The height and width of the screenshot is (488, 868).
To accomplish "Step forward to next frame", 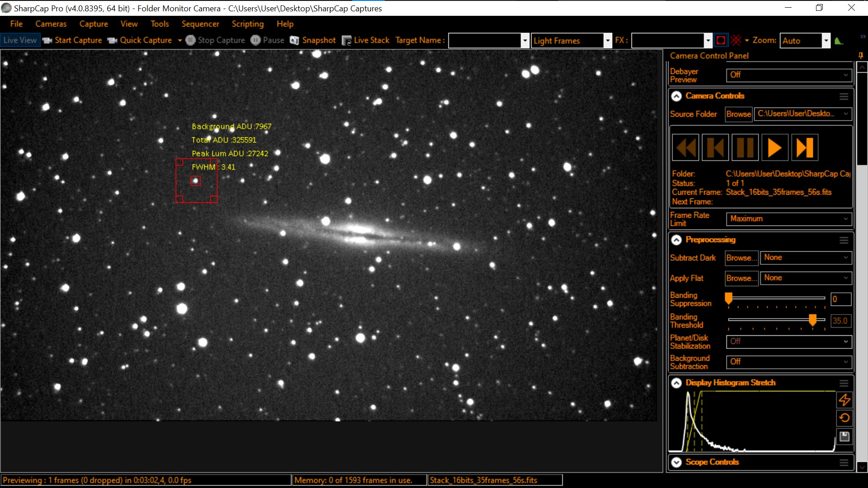I will (805, 147).
